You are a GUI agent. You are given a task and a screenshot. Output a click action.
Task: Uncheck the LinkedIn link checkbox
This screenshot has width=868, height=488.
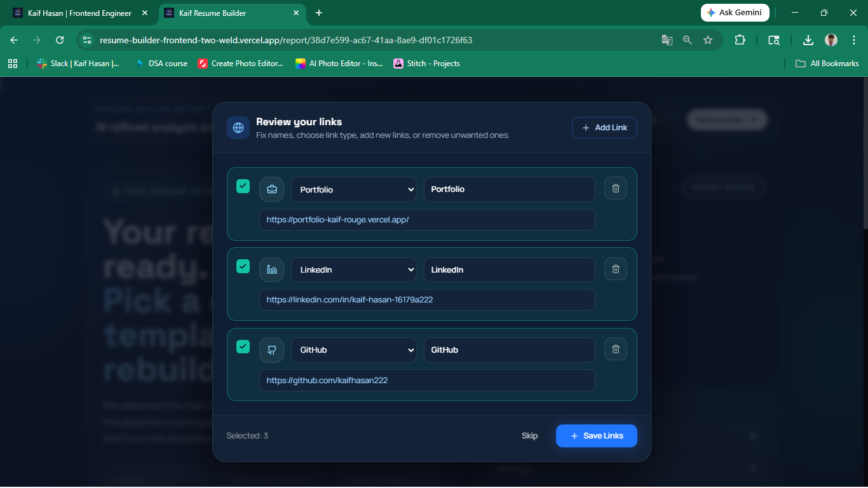click(243, 266)
